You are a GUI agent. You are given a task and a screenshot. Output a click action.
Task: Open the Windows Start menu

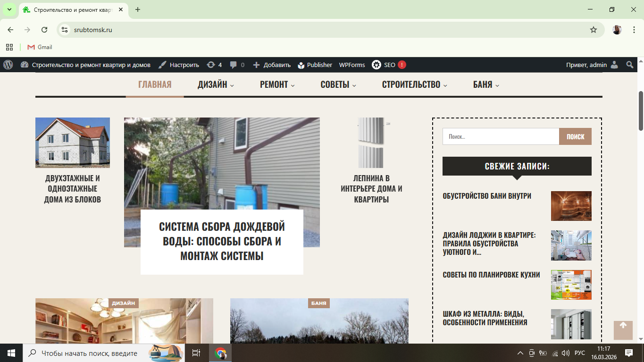11,353
